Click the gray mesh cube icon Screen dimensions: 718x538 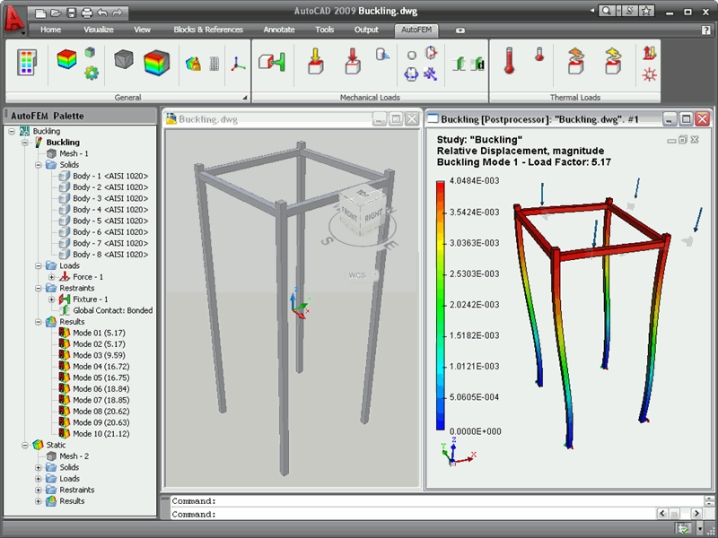tap(124, 61)
